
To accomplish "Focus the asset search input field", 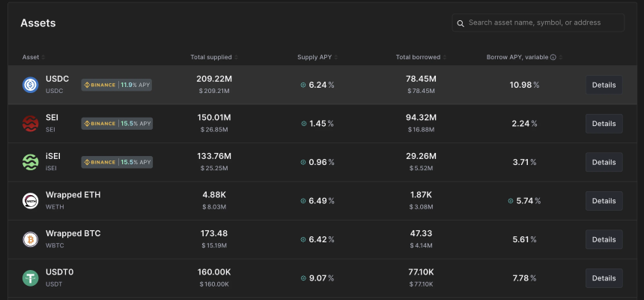I will click(544, 23).
